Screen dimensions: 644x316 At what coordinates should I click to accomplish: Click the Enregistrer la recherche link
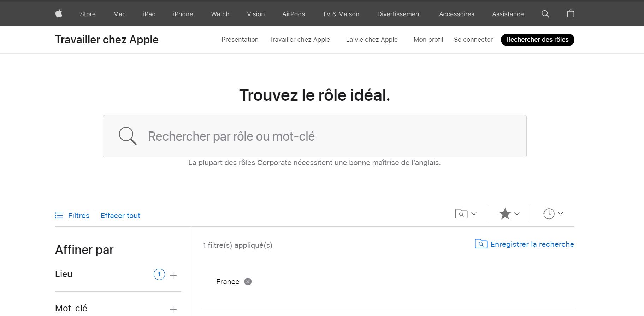532,244
